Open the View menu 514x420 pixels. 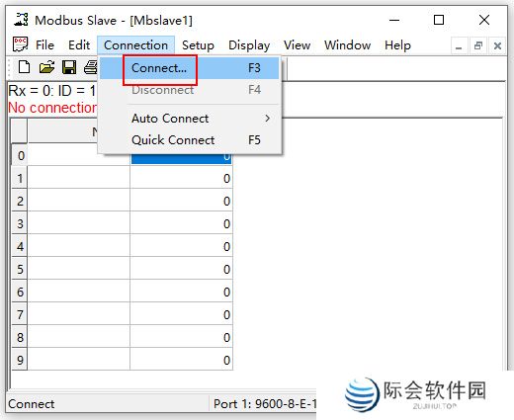point(298,45)
